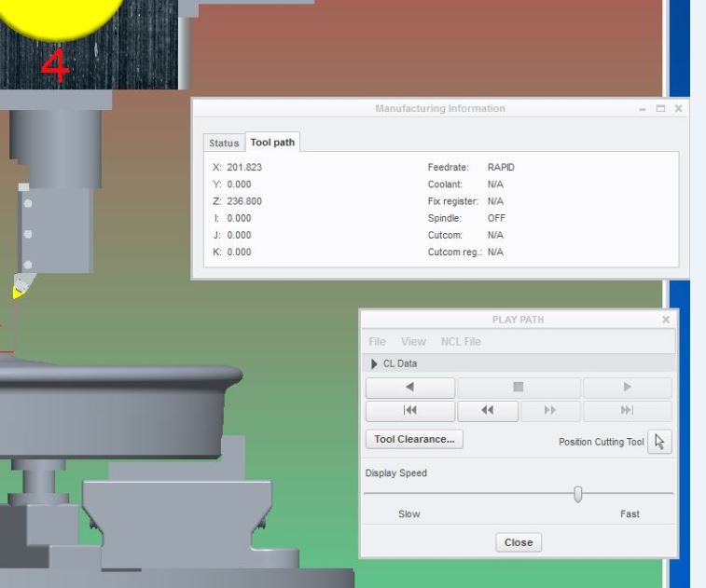Open the Tool Clearance dialog
Screen dimensions: 706x588
click(414, 439)
